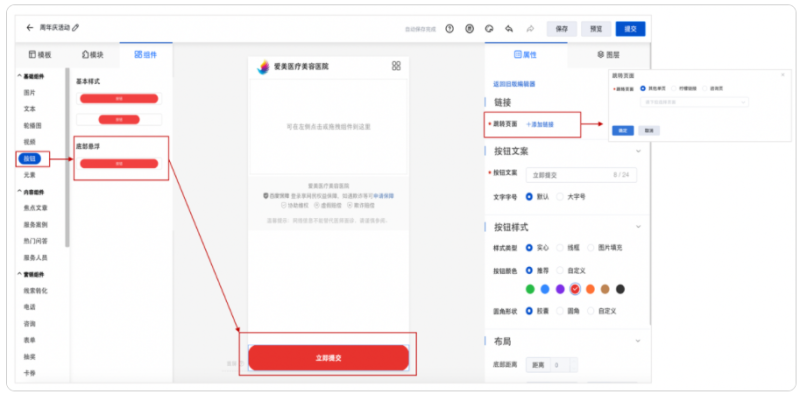Redo the last action
Screen dimensions: 800x394
(x=530, y=29)
